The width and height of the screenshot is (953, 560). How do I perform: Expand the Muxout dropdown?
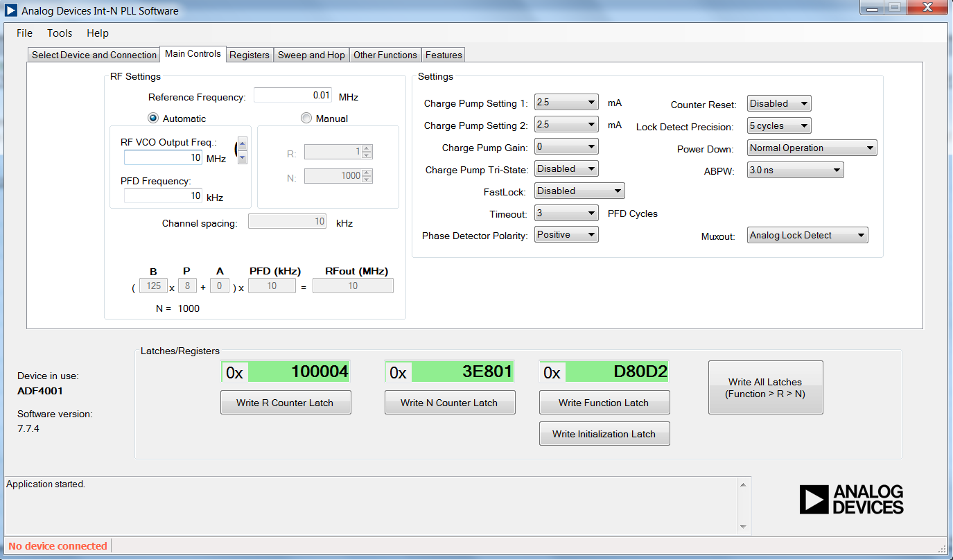[807, 236]
